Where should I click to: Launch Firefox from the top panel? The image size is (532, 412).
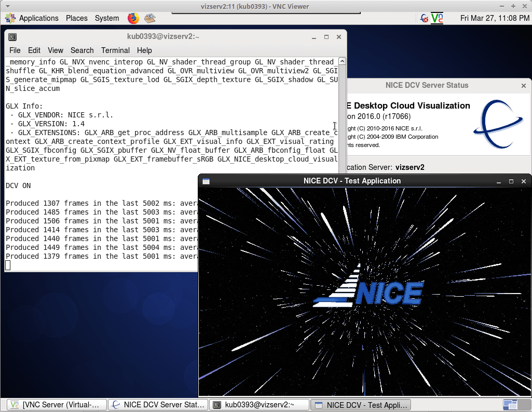coord(133,18)
